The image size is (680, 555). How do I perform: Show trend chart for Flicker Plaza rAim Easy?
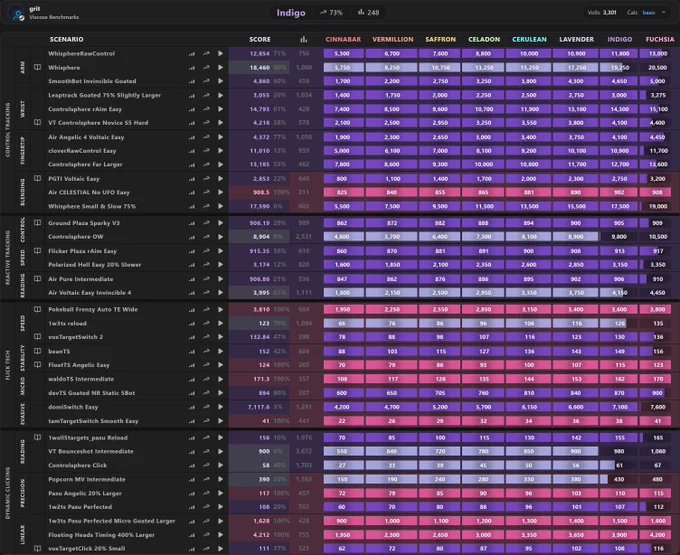click(206, 251)
